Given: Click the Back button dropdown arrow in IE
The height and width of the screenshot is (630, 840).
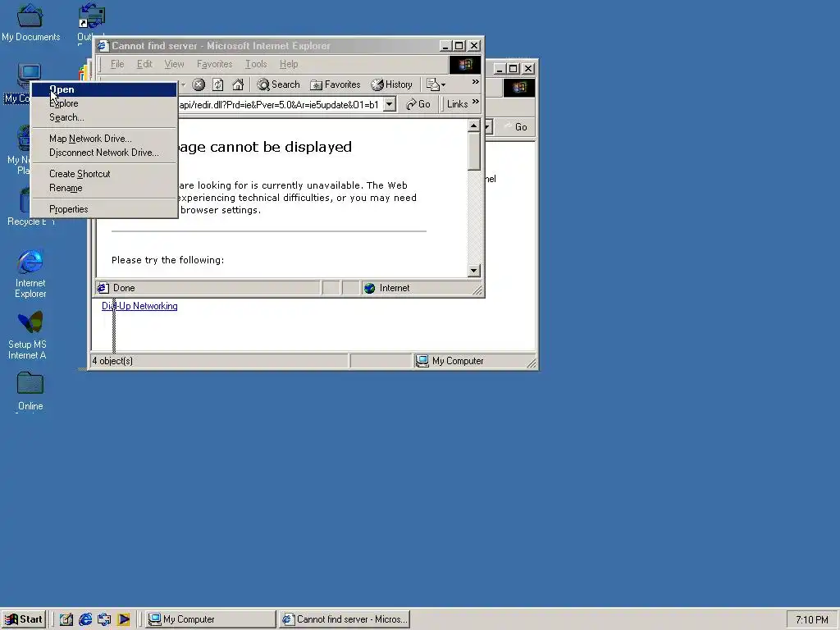Looking at the screenshot, I should click(183, 84).
